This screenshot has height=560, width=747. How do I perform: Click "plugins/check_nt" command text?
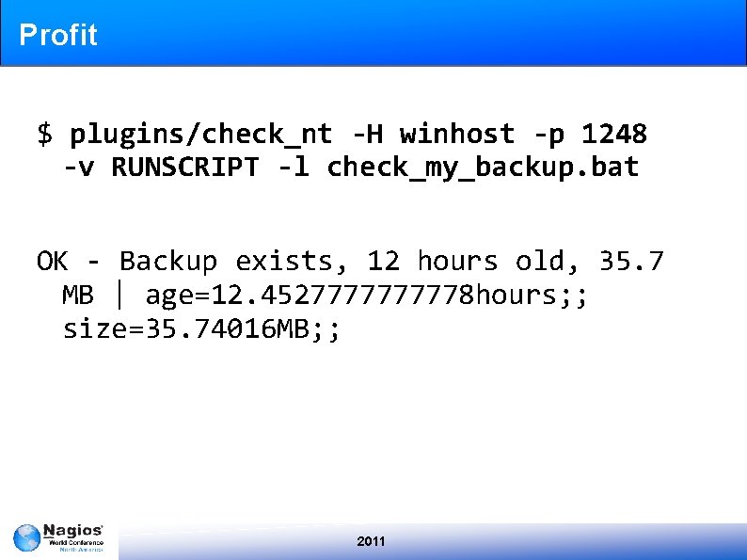pyautogui.click(x=200, y=135)
